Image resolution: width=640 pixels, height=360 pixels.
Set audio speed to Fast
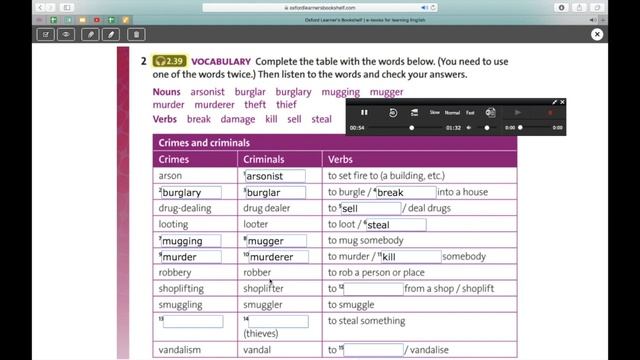(x=470, y=113)
